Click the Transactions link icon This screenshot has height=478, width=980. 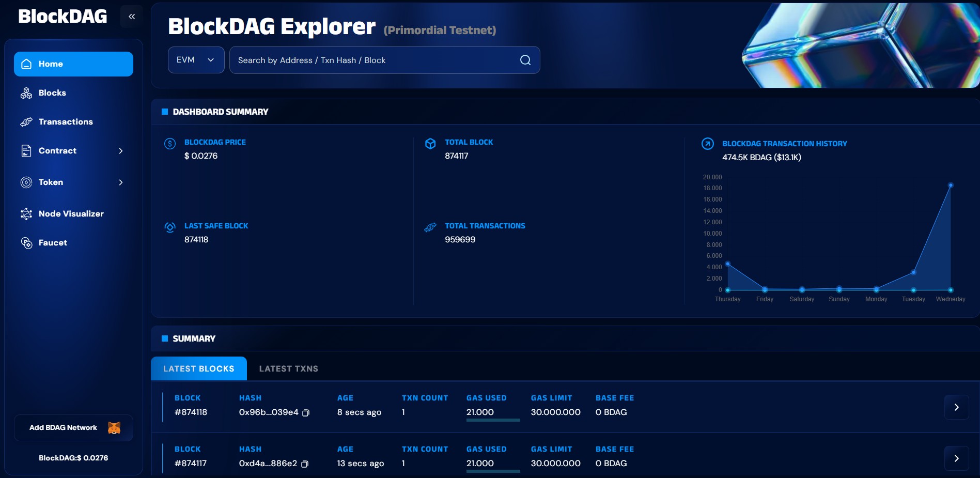click(26, 122)
